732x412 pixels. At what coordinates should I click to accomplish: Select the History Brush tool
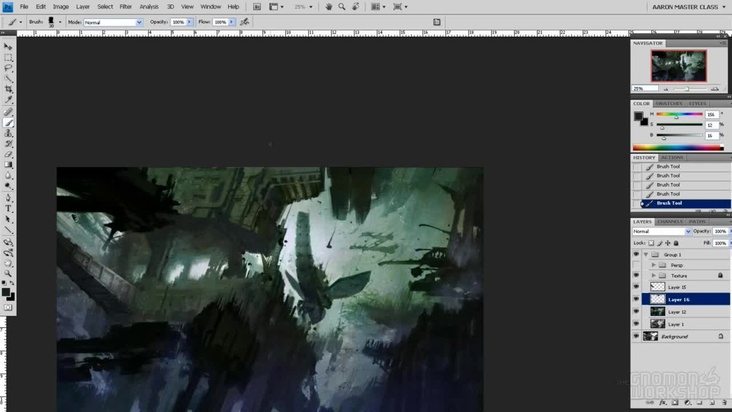coord(8,144)
